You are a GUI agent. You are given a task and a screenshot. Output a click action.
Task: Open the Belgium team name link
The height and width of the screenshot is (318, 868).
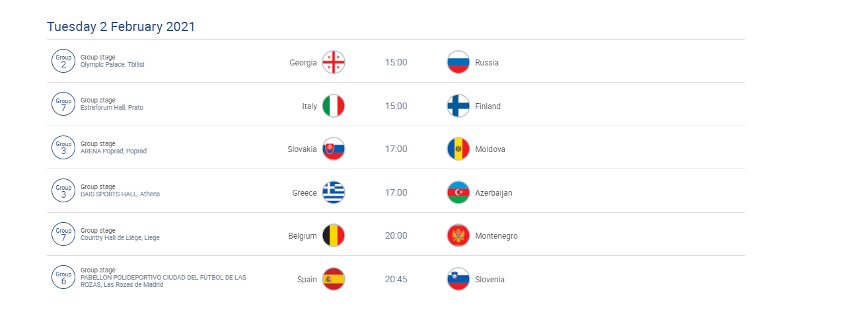(303, 236)
